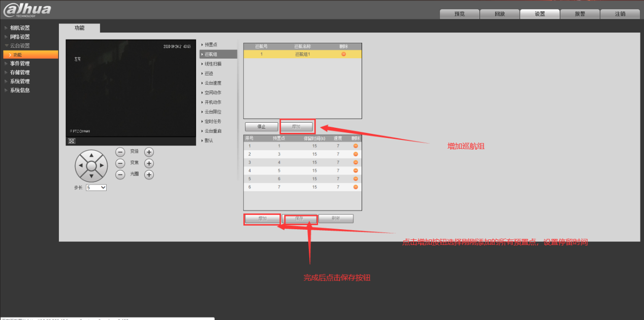The image size is (644, 320).
Task: Click the zoom in (变倍) plus button
Action: [149, 152]
